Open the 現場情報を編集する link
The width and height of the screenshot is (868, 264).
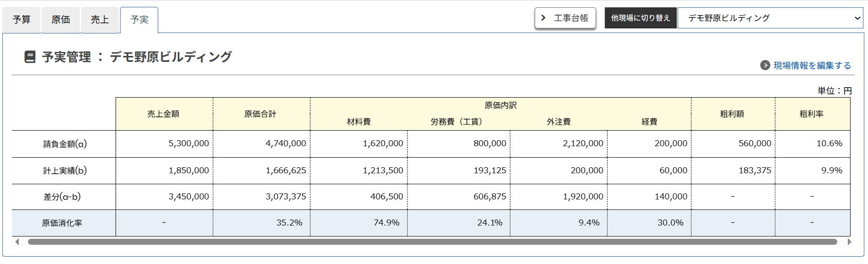click(x=812, y=66)
